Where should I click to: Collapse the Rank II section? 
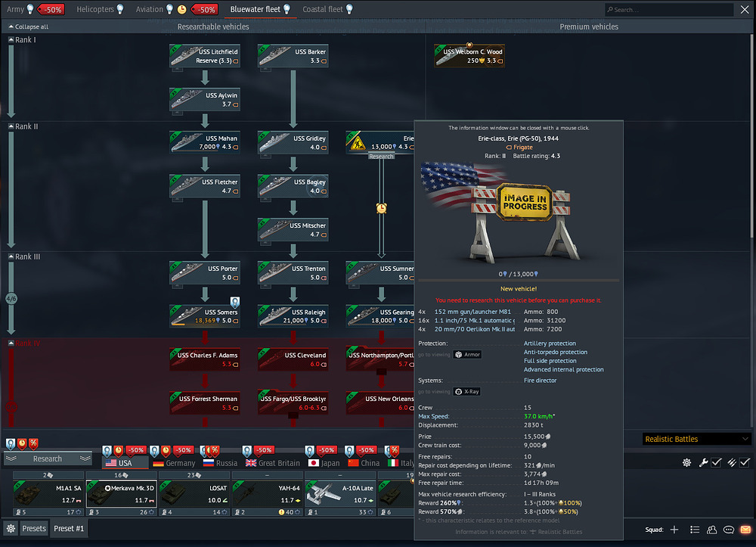(11, 126)
